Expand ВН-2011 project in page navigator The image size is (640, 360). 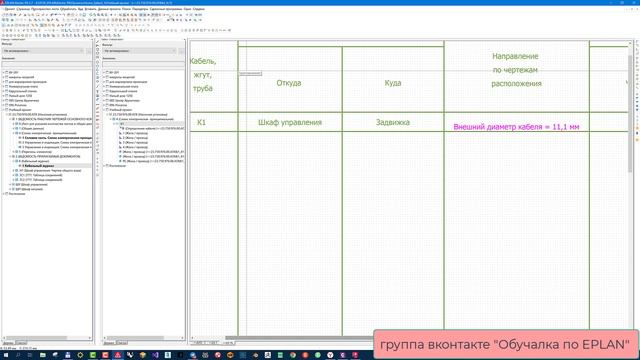pyautogui.click(x=3, y=72)
